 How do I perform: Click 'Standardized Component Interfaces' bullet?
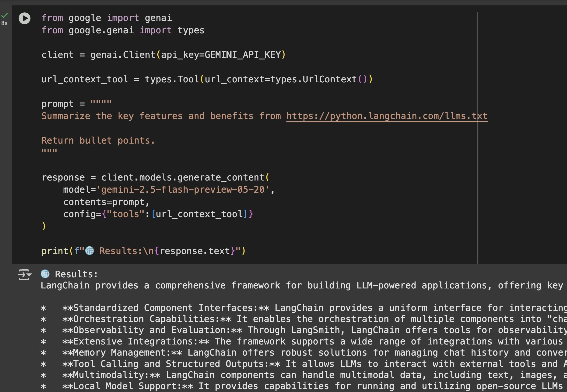pyautogui.click(x=304, y=308)
